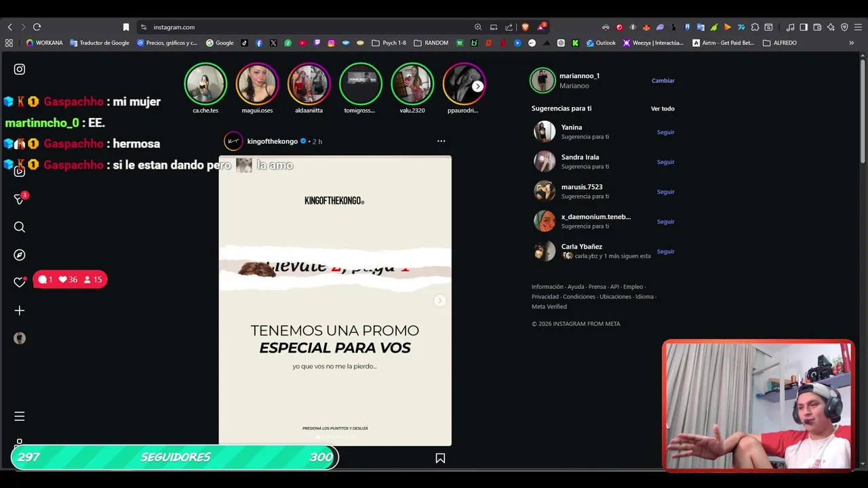
Task: Open profile avatar in left sidebar
Action: tap(20, 338)
